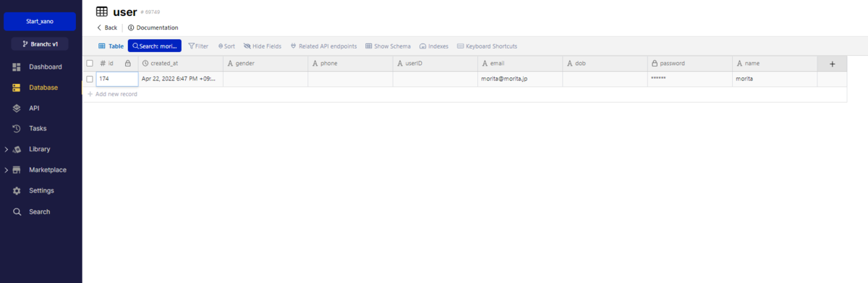This screenshot has height=283, width=868.
Task: Select the checkbox for record 174
Action: click(x=90, y=79)
